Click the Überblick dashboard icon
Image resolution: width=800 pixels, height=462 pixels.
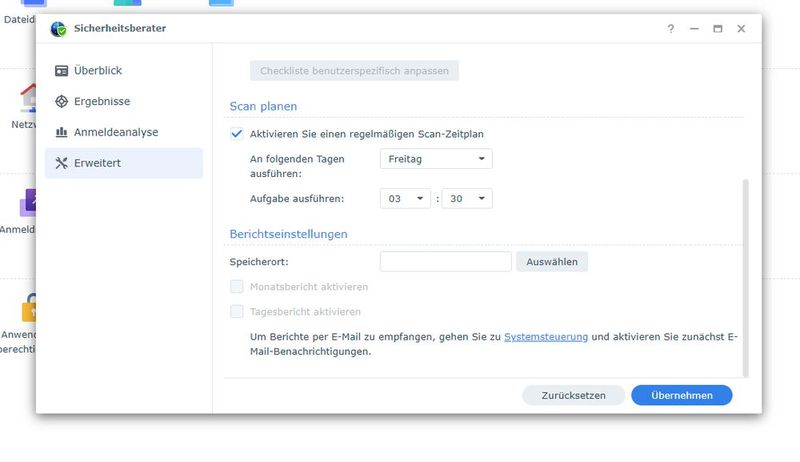(61, 71)
